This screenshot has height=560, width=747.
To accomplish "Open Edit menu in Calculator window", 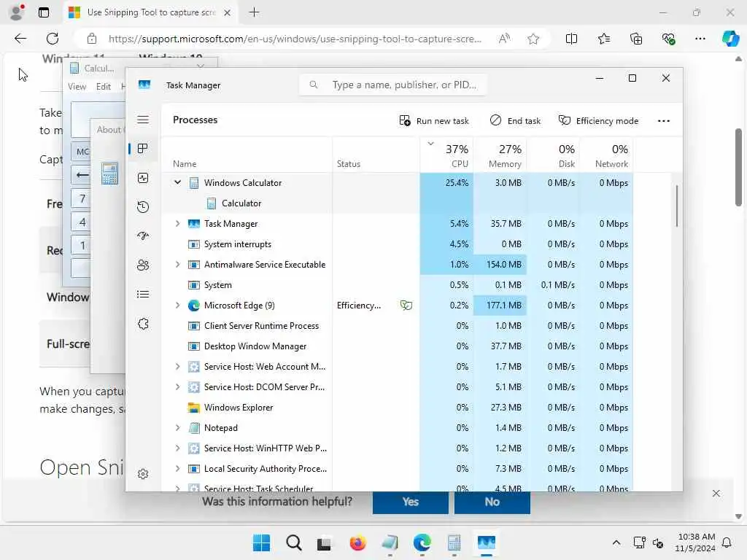I will coord(104,87).
